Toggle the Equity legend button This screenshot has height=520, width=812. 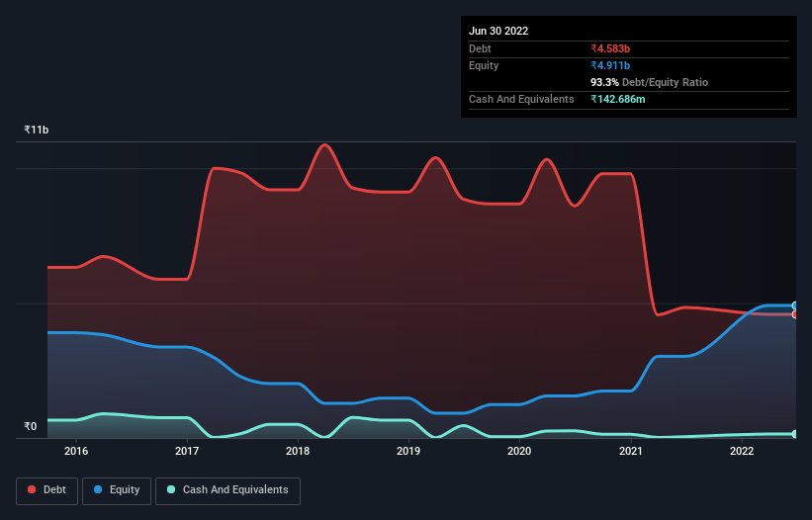(x=117, y=490)
